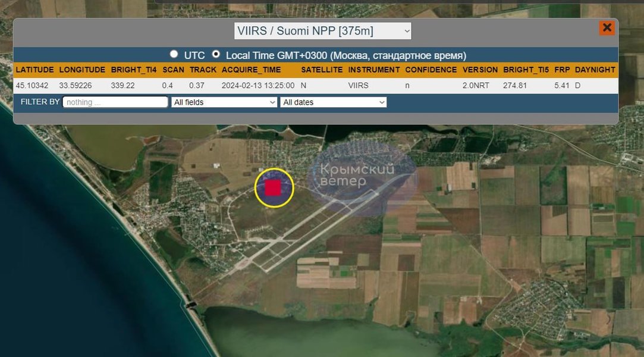Expand the All fields filter dropdown
Image resolution: width=644 pixels, height=357 pixels.
pyautogui.click(x=224, y=102)
